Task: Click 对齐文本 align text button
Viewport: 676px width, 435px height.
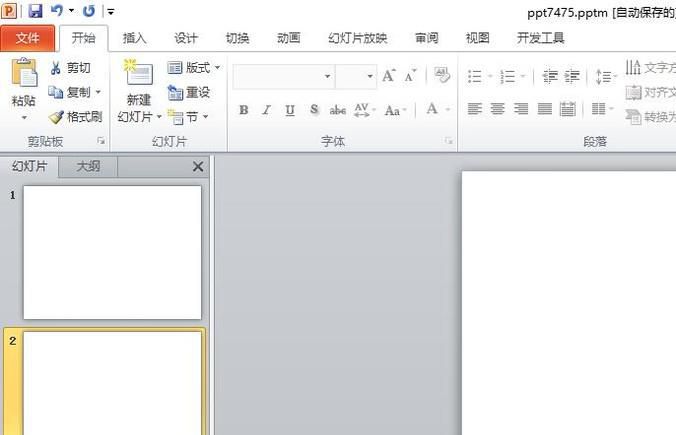Action: 651,92
